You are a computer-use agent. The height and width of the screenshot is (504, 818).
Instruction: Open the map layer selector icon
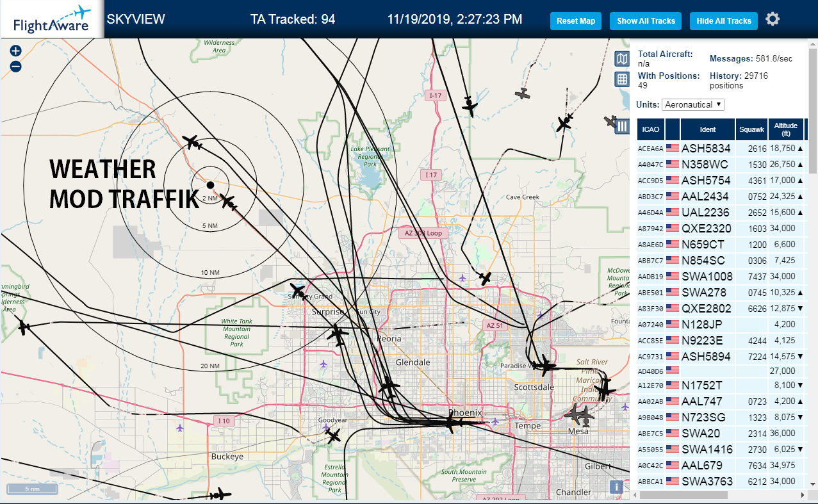click(x=621, y=60)
